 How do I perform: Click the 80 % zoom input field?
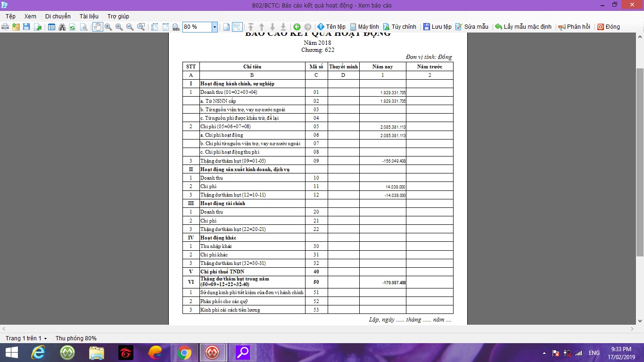click(197, 27)
